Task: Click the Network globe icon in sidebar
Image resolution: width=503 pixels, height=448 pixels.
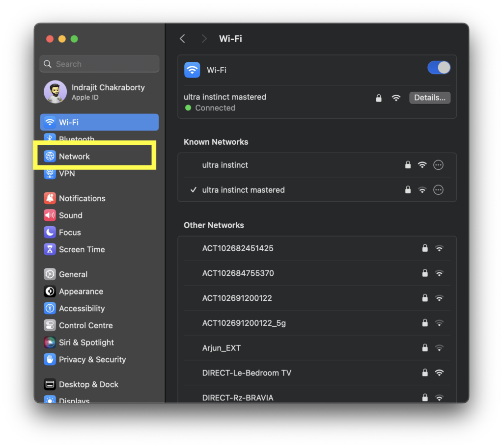Action: 50,157
